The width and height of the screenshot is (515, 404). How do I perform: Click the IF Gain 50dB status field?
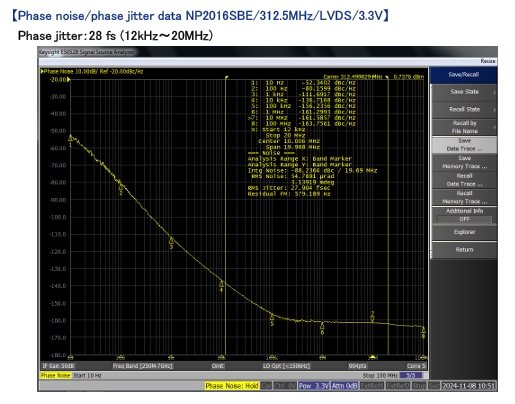coord(58,366)
